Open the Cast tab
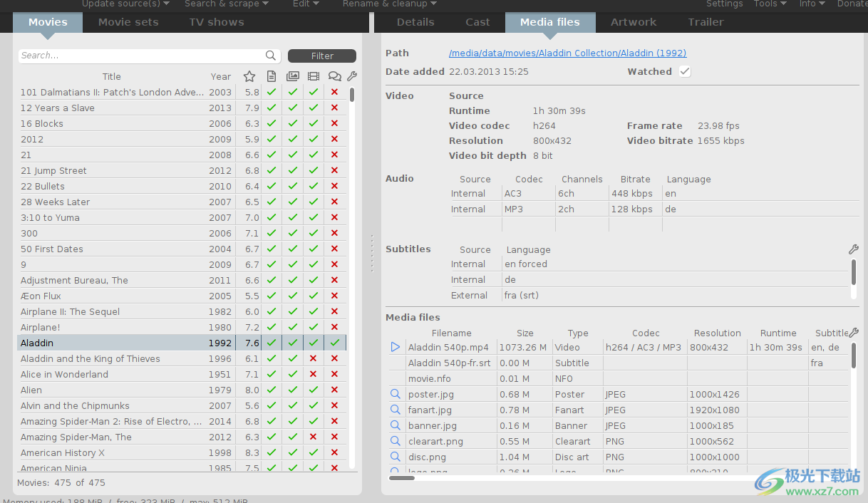 [x=477, y=22]
